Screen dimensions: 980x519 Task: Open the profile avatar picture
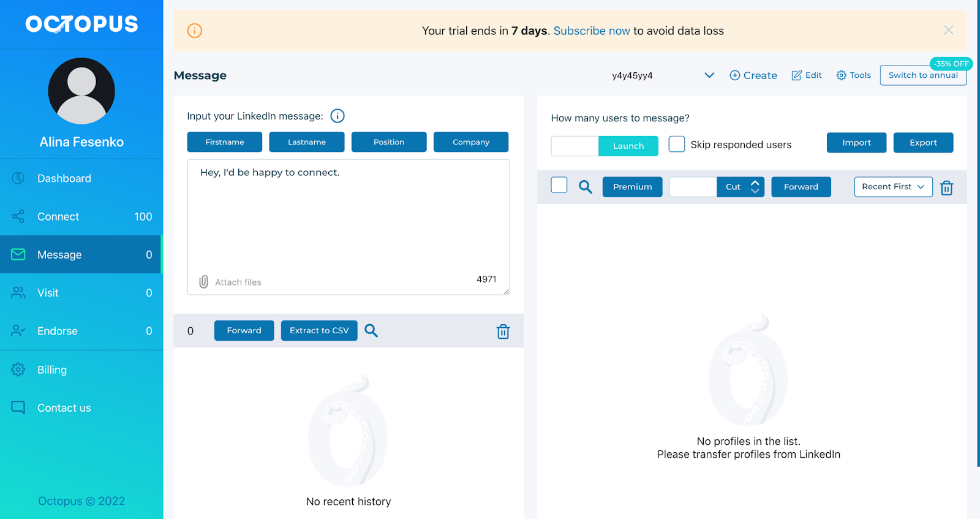[x=81, y=91]
